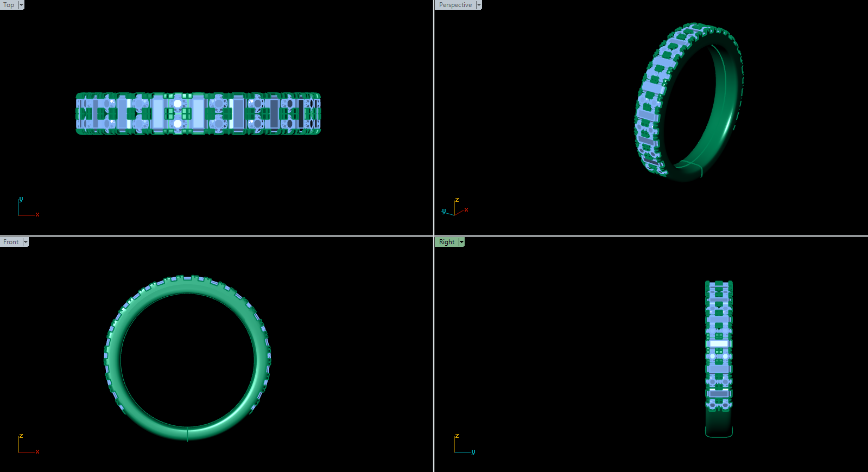The image size is (868, 472).
Task: Click the empty center of ring in Front view
Action: pyautogui.click(x=187, y=359)
